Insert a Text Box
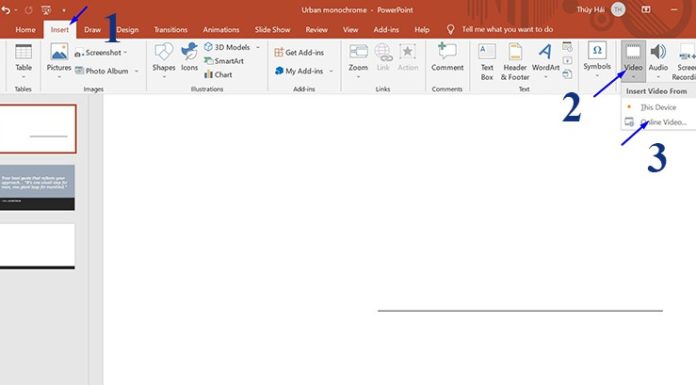The image size is (696, 385). coord(487,62)
